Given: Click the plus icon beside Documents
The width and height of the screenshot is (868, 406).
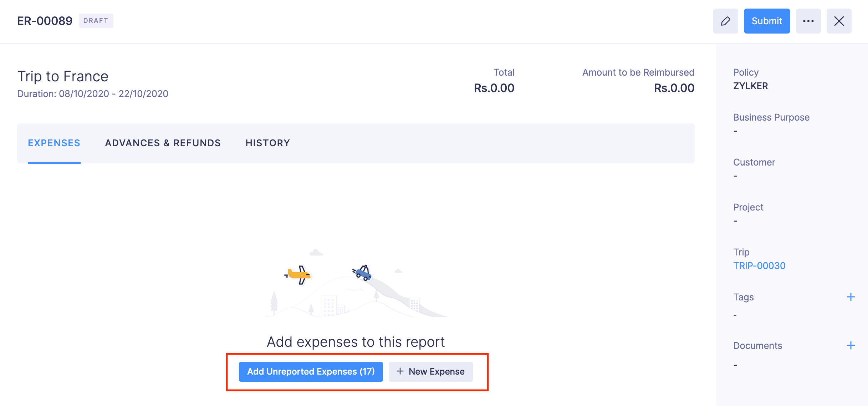Looking at the screenshot, I should 852,345.
